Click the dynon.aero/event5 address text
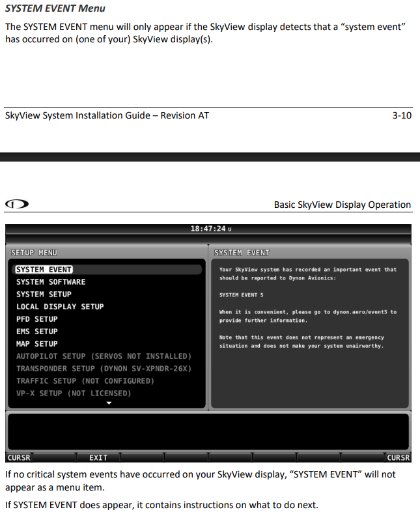The width and height of the screenshot is (420, 514). click(360, 312)
